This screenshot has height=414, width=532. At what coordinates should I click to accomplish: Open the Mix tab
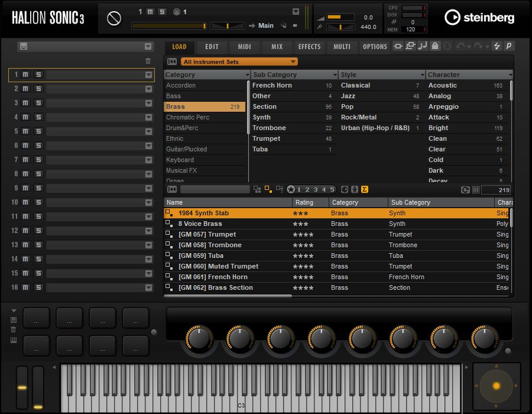tap(277, 47)
